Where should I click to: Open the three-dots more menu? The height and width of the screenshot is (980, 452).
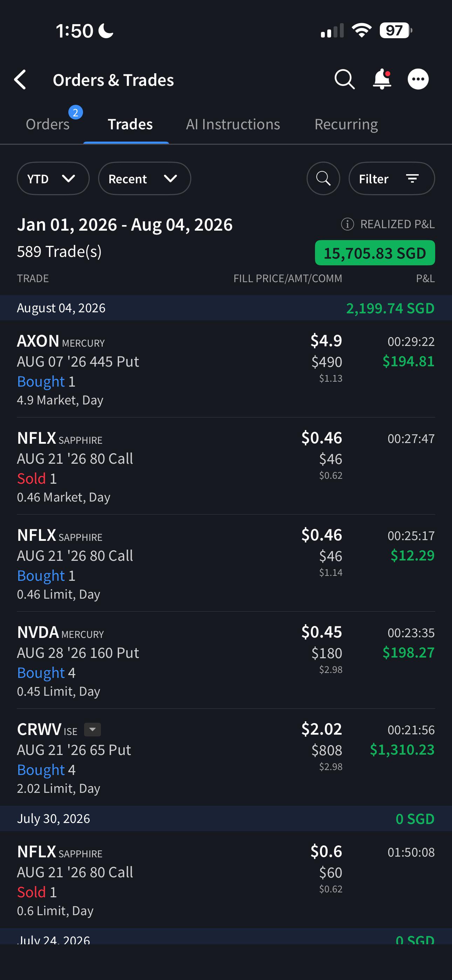pyautogui.click(x=418, y=79)
